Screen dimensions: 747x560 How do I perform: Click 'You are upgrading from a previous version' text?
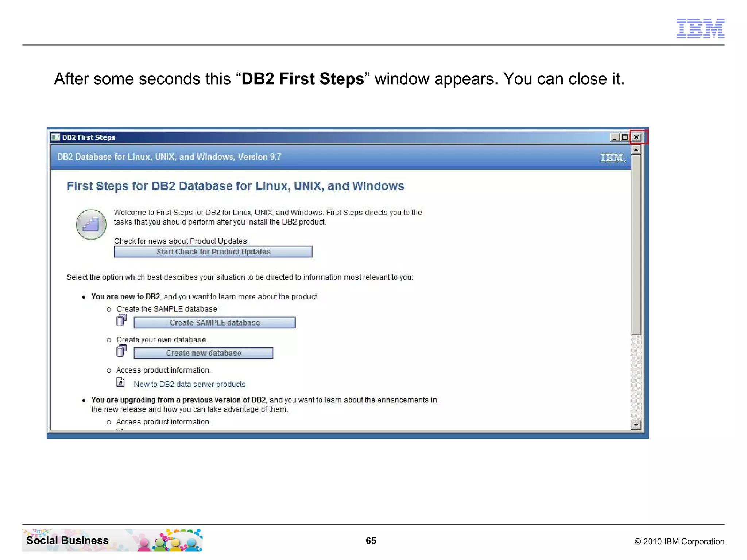(x=178, y=400)
